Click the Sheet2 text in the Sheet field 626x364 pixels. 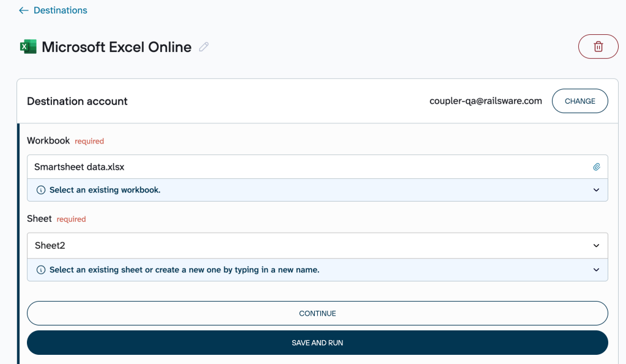50,246
